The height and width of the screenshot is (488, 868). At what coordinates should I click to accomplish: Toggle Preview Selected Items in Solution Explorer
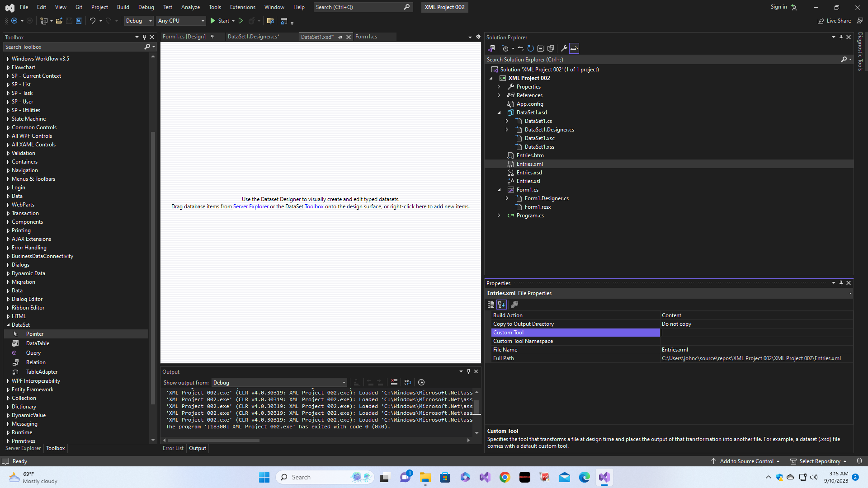coord(574,48)
